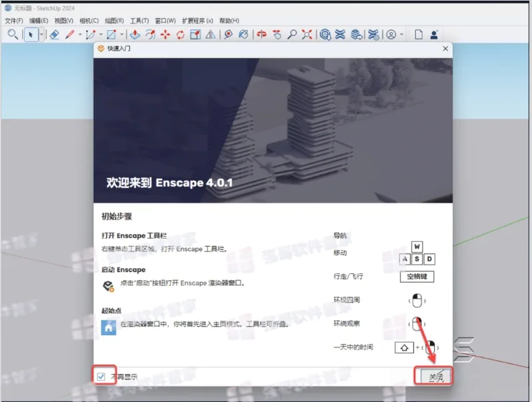532x402 pixels.
Task: Expand the account icon dropdown arrow
Action: click(402, 35)
